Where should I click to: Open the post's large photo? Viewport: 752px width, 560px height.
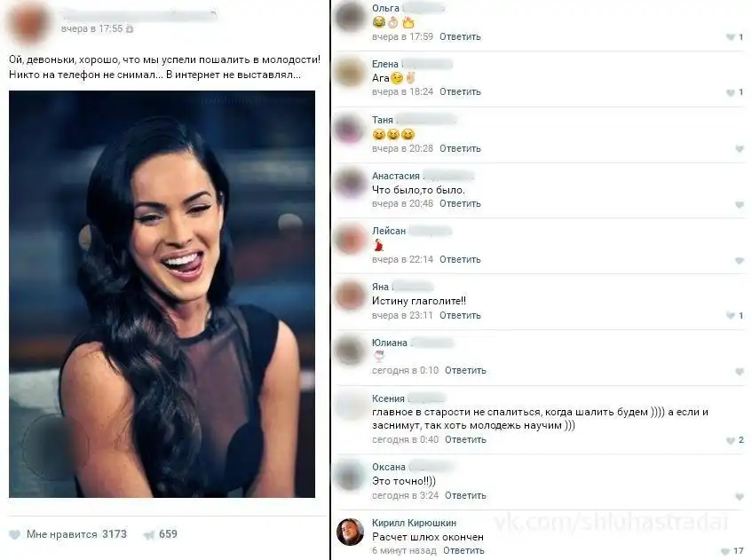(162, 294)
